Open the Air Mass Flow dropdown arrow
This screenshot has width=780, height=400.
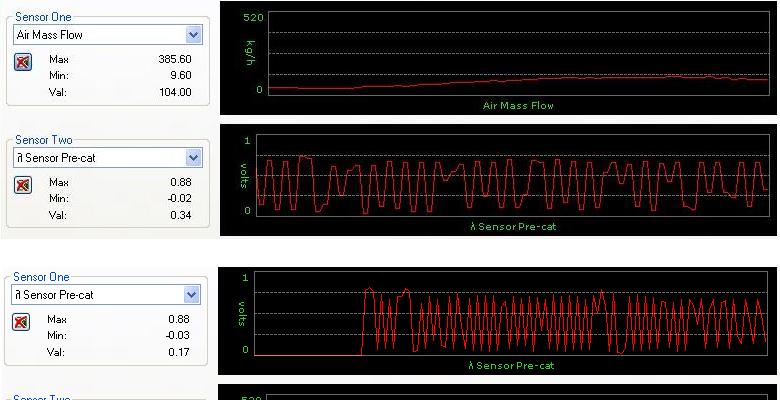tap(194, 34)
